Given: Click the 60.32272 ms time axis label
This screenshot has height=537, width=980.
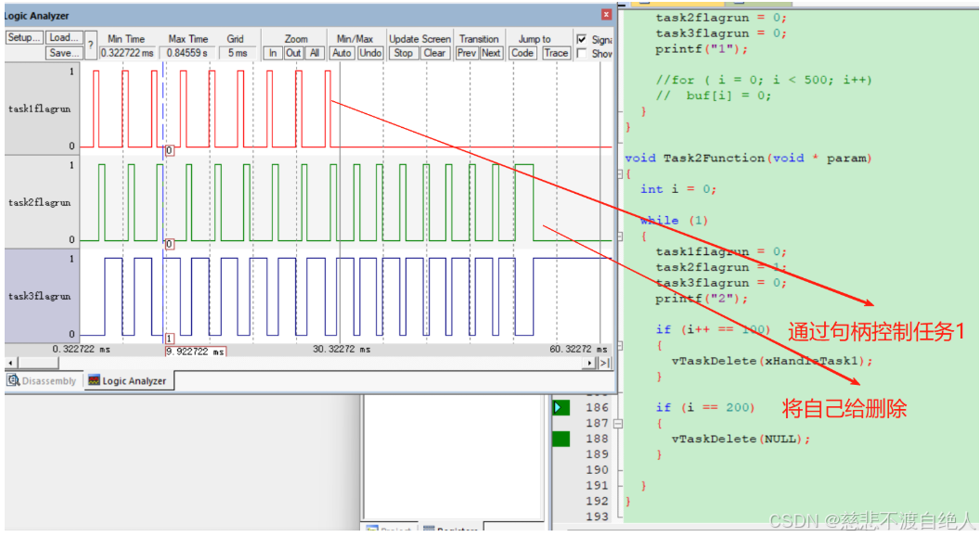Looking at the screenshot, I should pos(578,350).
